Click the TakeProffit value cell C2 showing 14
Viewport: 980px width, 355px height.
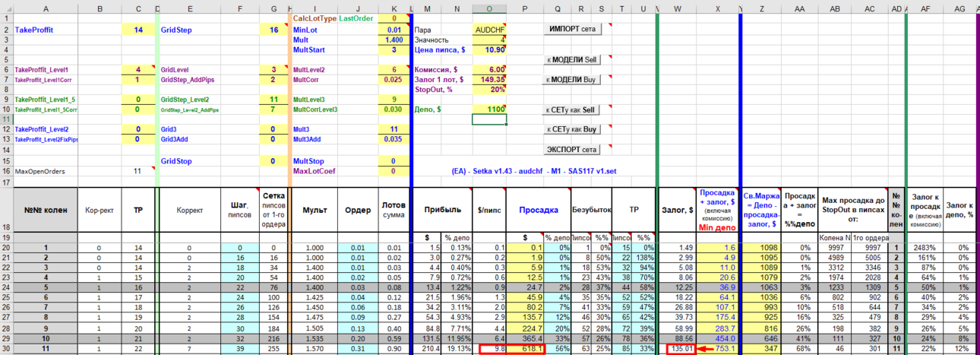(x=138, y=29)
